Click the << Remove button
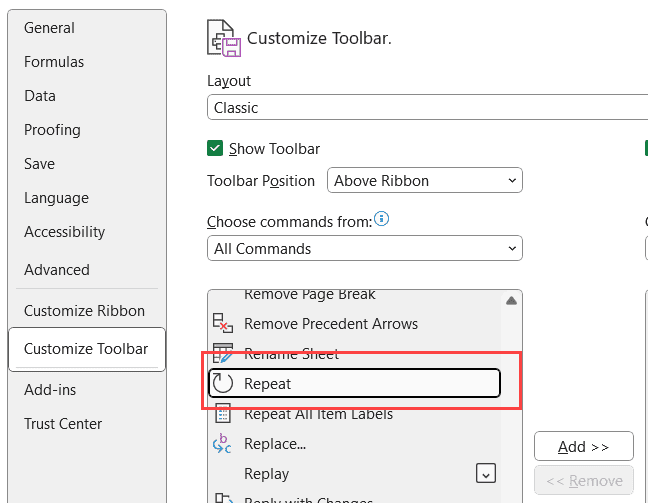Image resolution: width=648 pixels, height=503 pixels. pyautogui.click(x=584, y=480)
